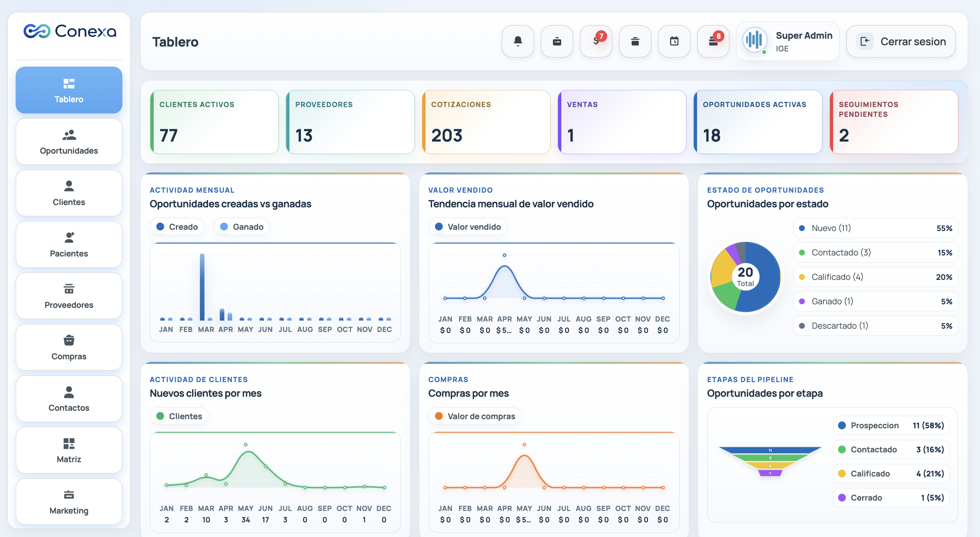Open the header icon with badge 8
Image resolution: width=980 pixels, height=537 pixels.
click(x=713, y=41)
